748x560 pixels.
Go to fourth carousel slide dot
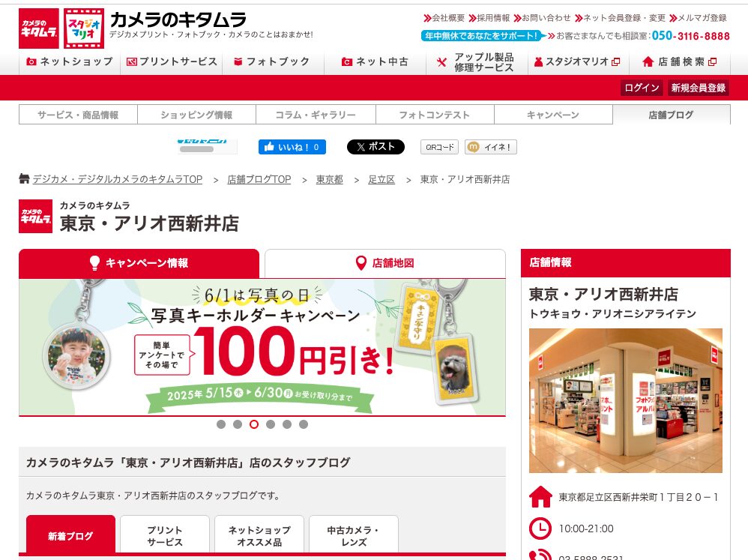click(271, 424)
